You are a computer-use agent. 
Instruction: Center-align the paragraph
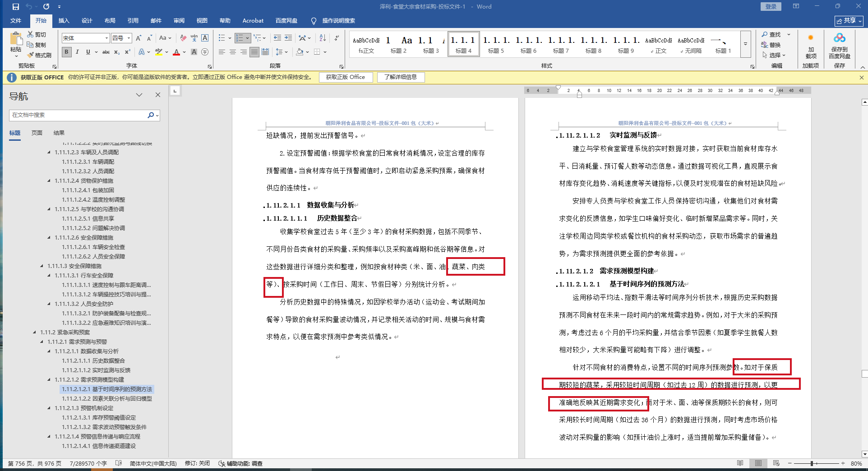pyautogui.click(x=233, y=52)
